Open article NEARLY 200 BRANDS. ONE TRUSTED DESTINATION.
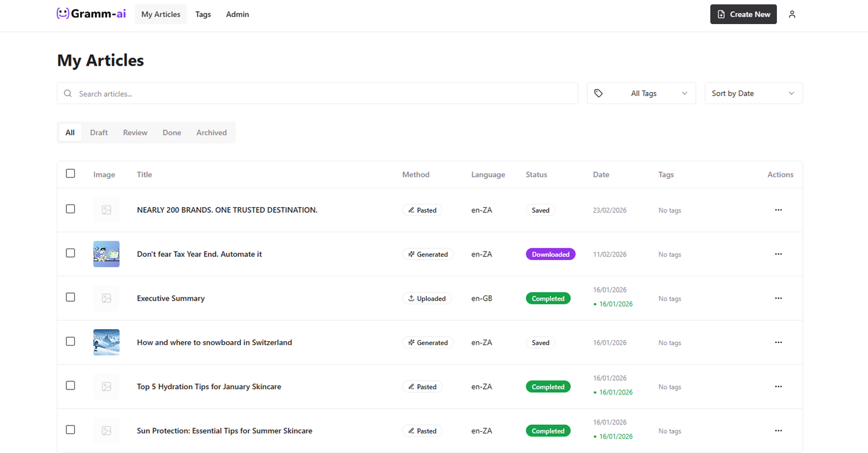Image resolution: width=868 pixels, height=453 pixels. tap(227, 210)
